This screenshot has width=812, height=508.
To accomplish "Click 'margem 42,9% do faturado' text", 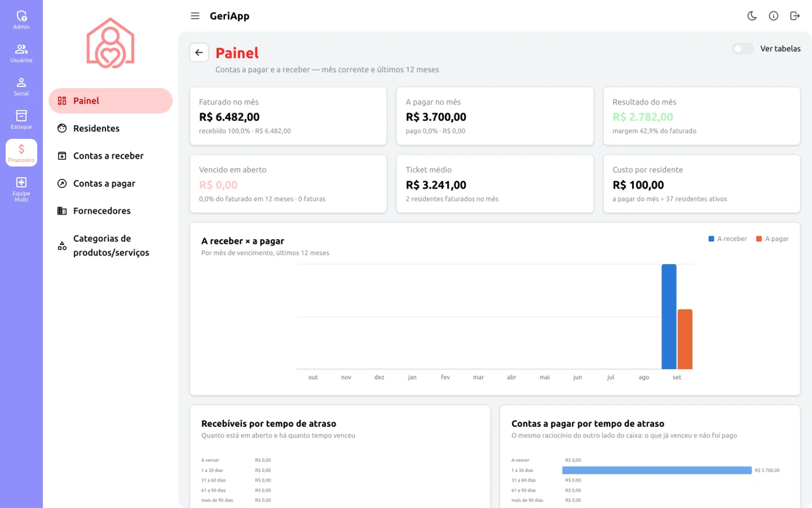I will 654,131.
